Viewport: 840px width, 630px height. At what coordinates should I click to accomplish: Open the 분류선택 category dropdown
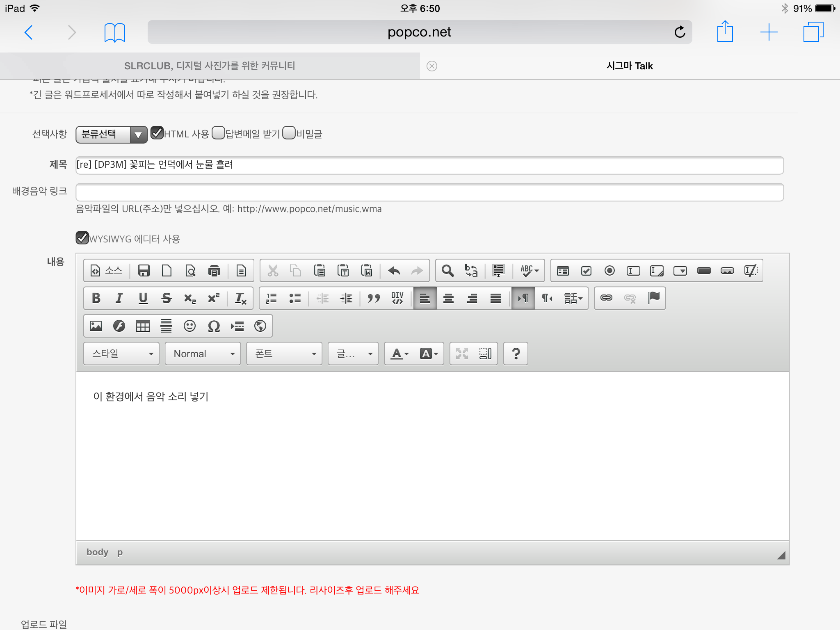[112, 135]
